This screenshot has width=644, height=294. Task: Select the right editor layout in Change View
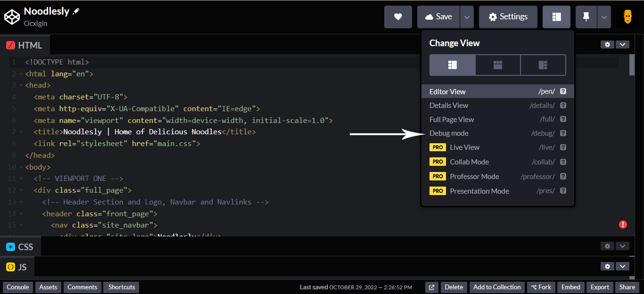point(543,65)
